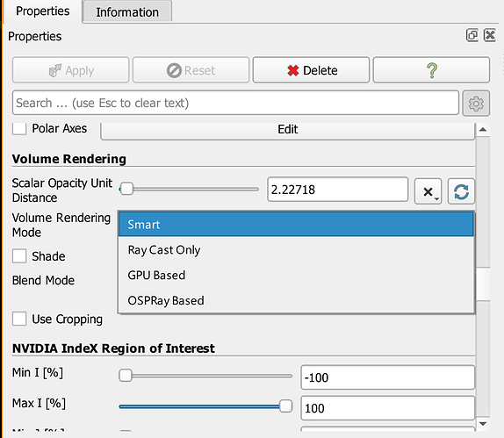This screenshot has width=504, height=438.
Task: Close the Properties panel with the X icon
Action: [x=490, y=35]
